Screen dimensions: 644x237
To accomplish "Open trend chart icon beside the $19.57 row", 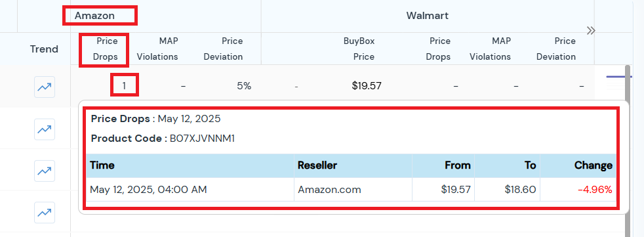I will point(45,87).
